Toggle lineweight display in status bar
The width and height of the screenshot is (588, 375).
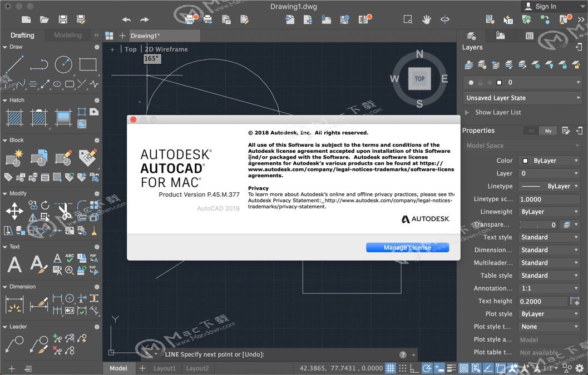(452, 368)
